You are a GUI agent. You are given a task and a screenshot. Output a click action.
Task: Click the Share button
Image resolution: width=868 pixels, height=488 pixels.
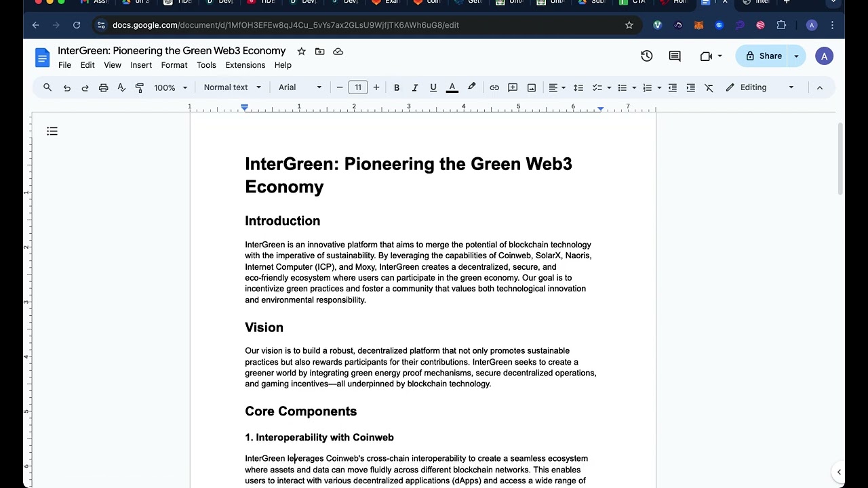763,56
